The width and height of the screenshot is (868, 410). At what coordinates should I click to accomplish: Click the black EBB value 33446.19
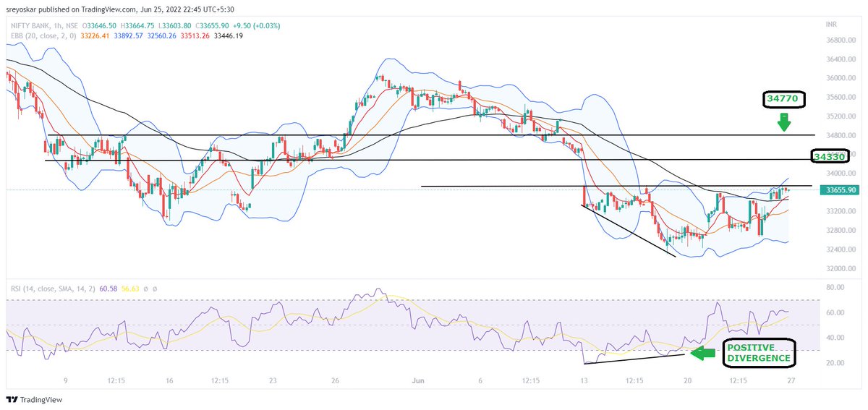227,35
